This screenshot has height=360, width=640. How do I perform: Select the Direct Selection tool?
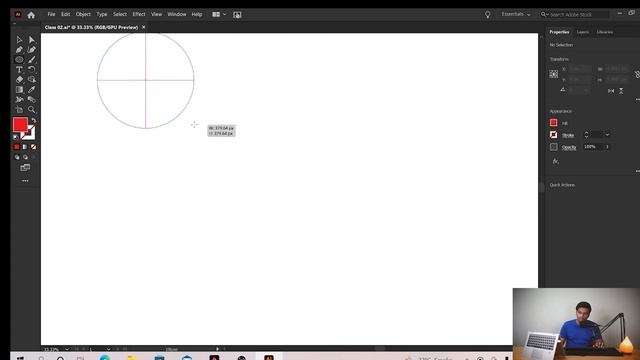(32, 40)
